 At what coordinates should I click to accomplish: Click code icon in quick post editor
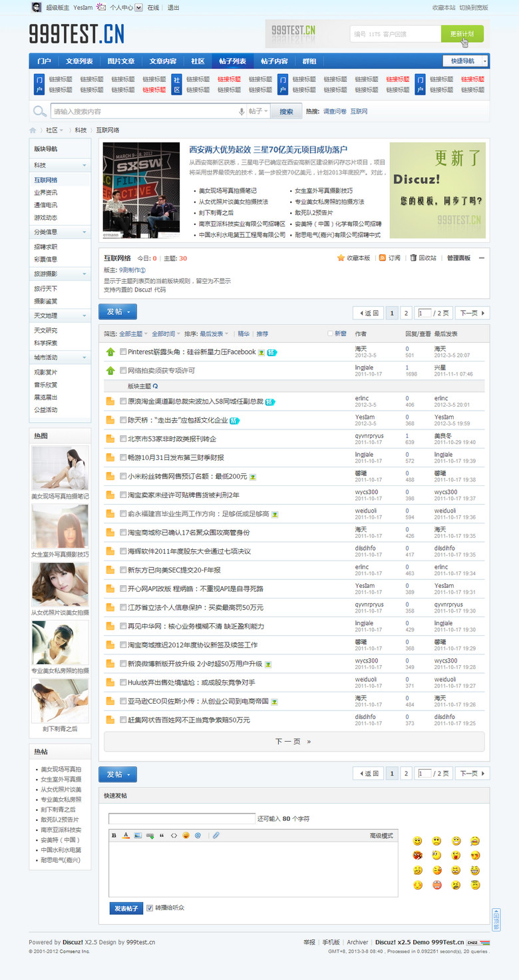pos(174,835)
